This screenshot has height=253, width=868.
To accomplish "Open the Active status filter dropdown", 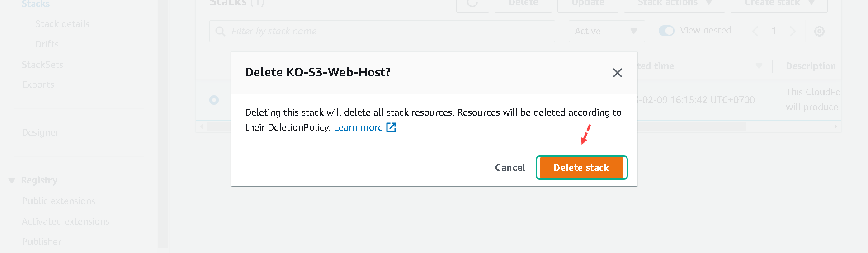I will 607,31.
